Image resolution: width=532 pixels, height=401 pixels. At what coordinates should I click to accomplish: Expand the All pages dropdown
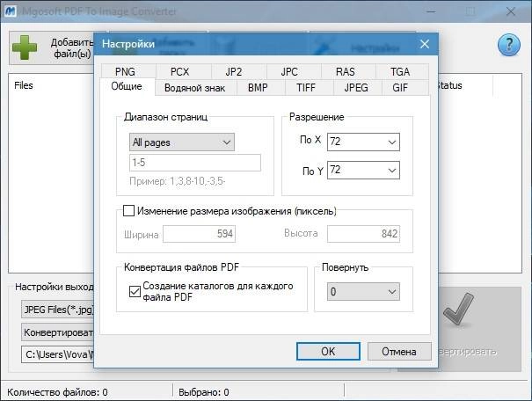click(181, 142)
